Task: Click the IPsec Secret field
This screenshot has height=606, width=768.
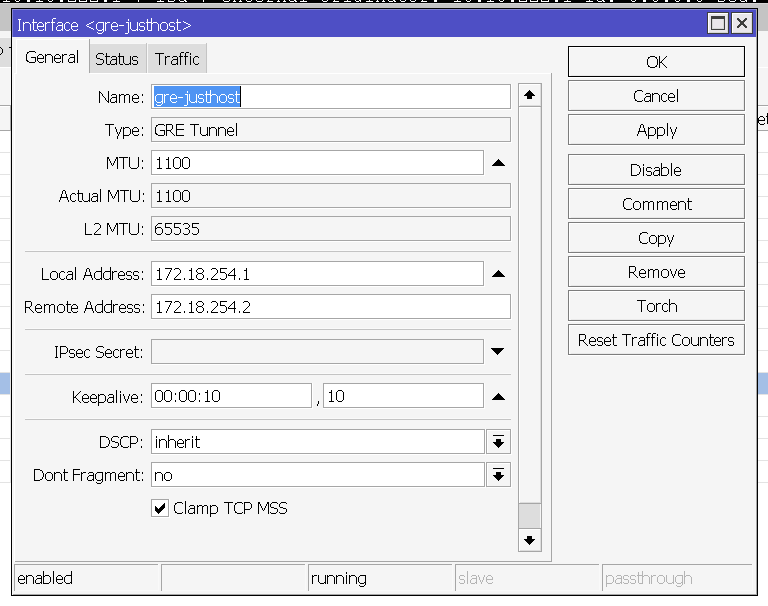Action: [x=317, y=352]
